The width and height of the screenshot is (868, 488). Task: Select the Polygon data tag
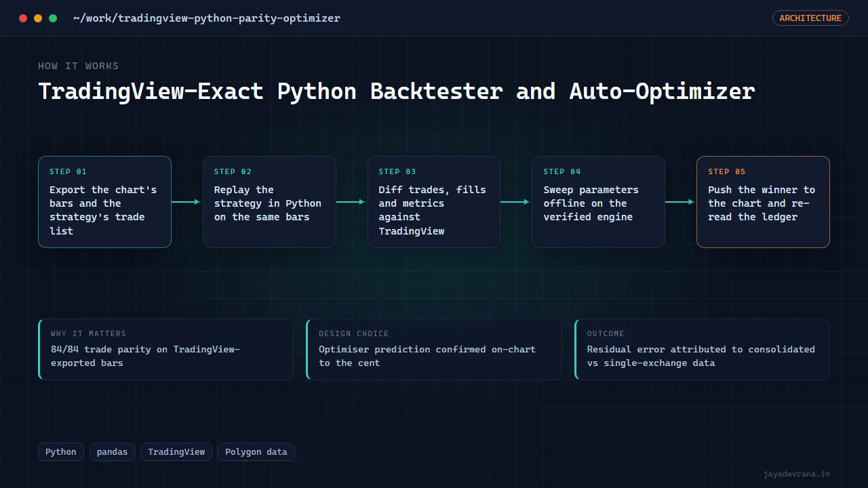point(256,452)
